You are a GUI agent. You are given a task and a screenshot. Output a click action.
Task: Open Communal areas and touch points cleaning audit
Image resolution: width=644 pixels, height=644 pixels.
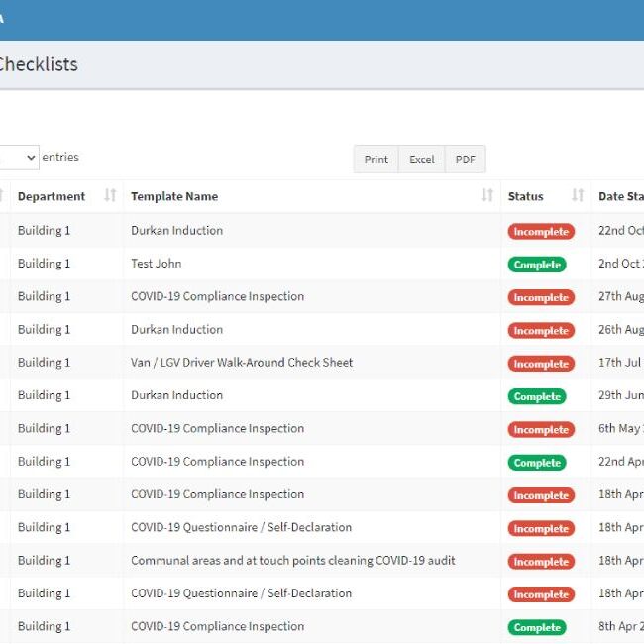pyautogui.click(x=293, y=561)
